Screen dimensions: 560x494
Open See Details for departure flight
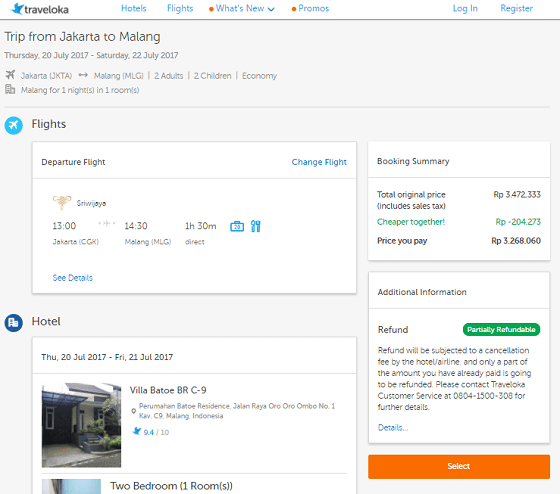[72, 278]
